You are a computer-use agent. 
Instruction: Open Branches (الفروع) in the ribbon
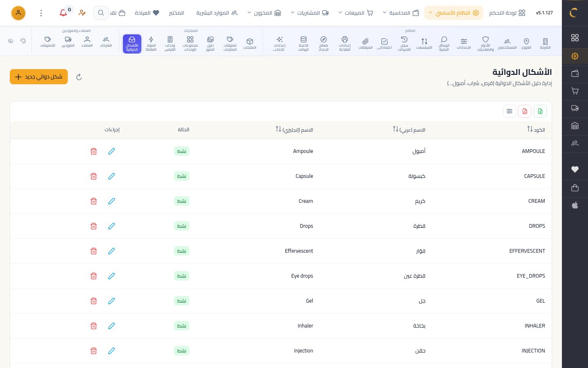pos(526,44)
